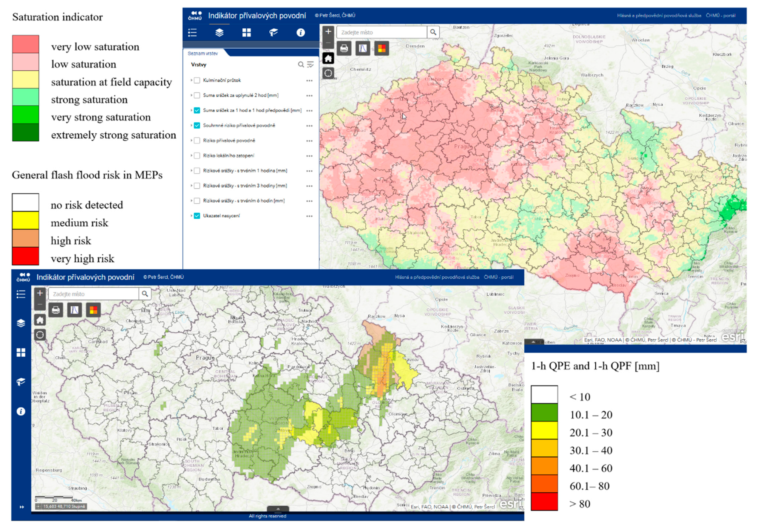757x532 pixels.
Task: Open the ČHMÚ - portál link in upper header
Action: pyautogui.click(x=720, y=15)
